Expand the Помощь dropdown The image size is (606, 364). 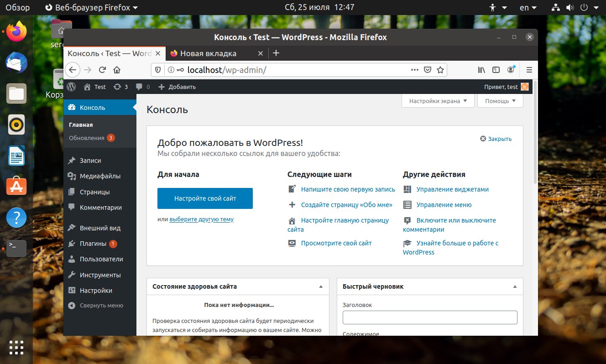[500, 101]
